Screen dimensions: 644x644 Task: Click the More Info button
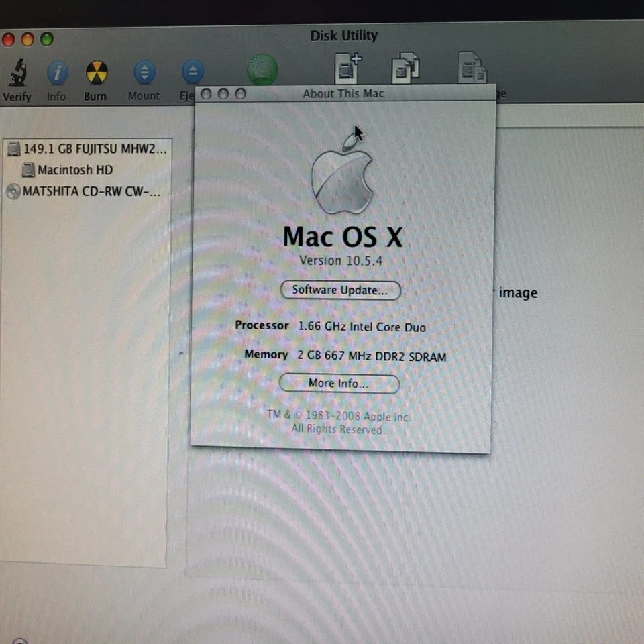pos(340,383)
